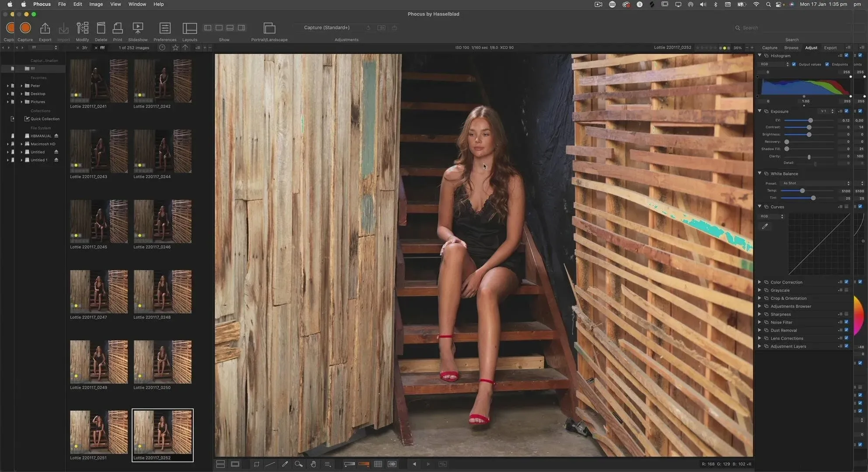Toggle the orange overexposure warning icon
The height and width of the screenshot is (472, 868).
coord(364,464)
